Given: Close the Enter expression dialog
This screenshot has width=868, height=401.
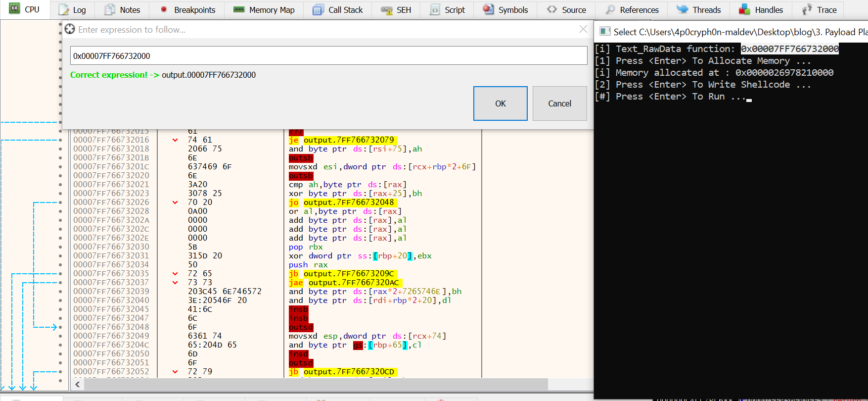Looking at the screenshot, I should pos(583,29).
